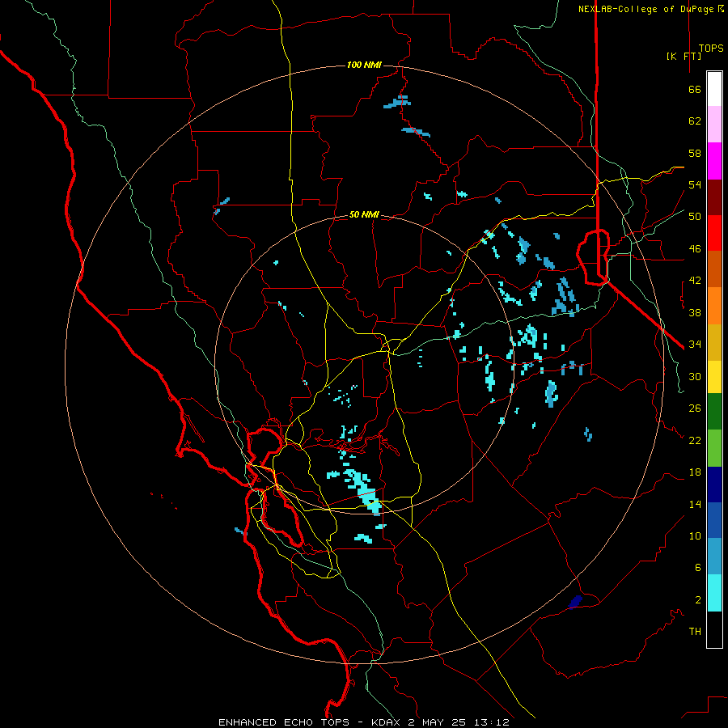Click the ENHANCED ECHO TOPS KDAX caption
The height and width of the screenshot is (728, 728).
pyautogui.click(x=364, y=722)
